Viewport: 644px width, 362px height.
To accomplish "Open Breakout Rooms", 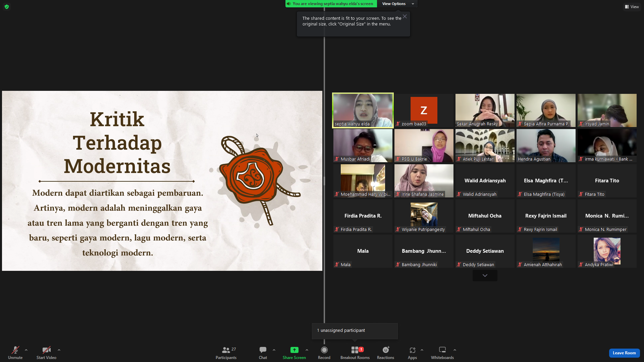I will (355, 353).
